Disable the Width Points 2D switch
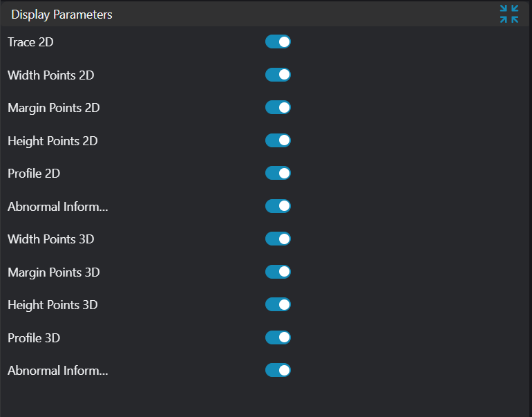This screenshot has width=532, height=417. click(278, 75)
